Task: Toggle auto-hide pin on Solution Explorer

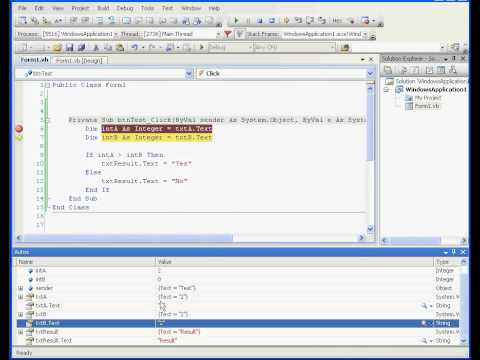Action: 454,59
